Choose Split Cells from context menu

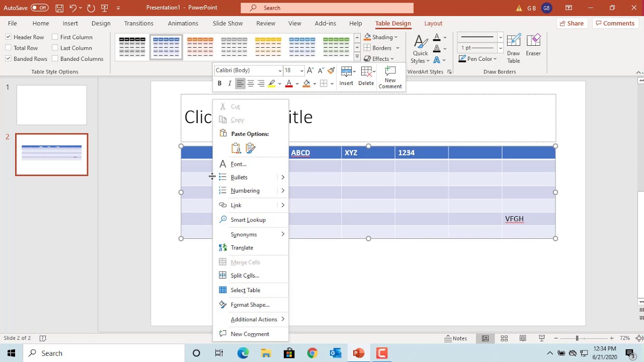click(245, 276)
